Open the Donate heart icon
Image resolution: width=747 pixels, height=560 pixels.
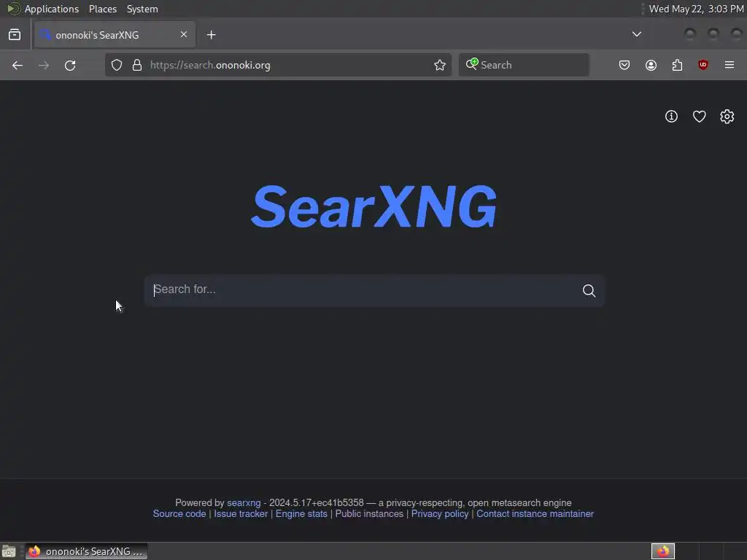(x=699, y=116)
